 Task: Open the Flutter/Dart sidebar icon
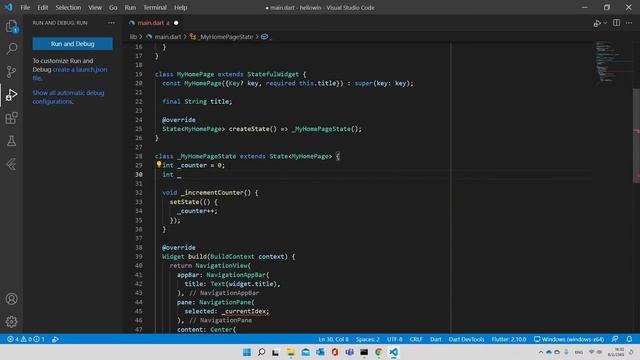11,164
